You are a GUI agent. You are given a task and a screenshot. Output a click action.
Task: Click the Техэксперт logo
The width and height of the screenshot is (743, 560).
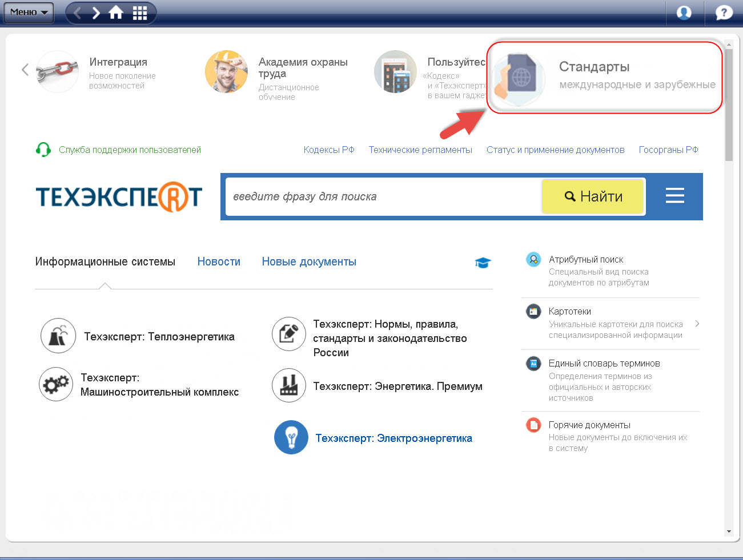point(119,196)
